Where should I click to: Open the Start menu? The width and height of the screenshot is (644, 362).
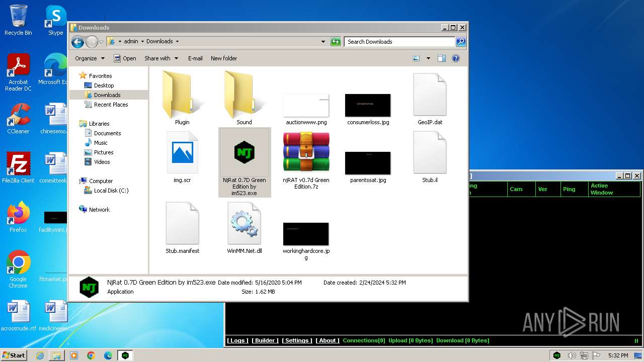[14, 355]
